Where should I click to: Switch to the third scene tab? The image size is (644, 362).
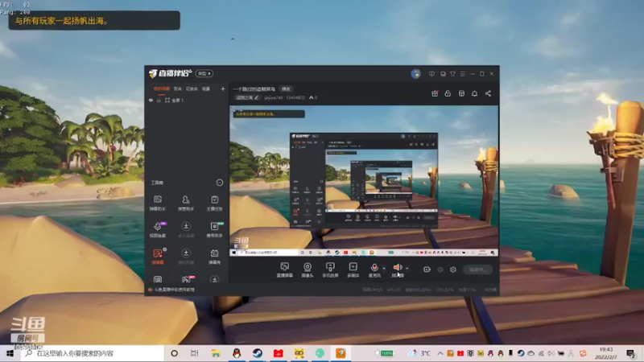point(192,88)
